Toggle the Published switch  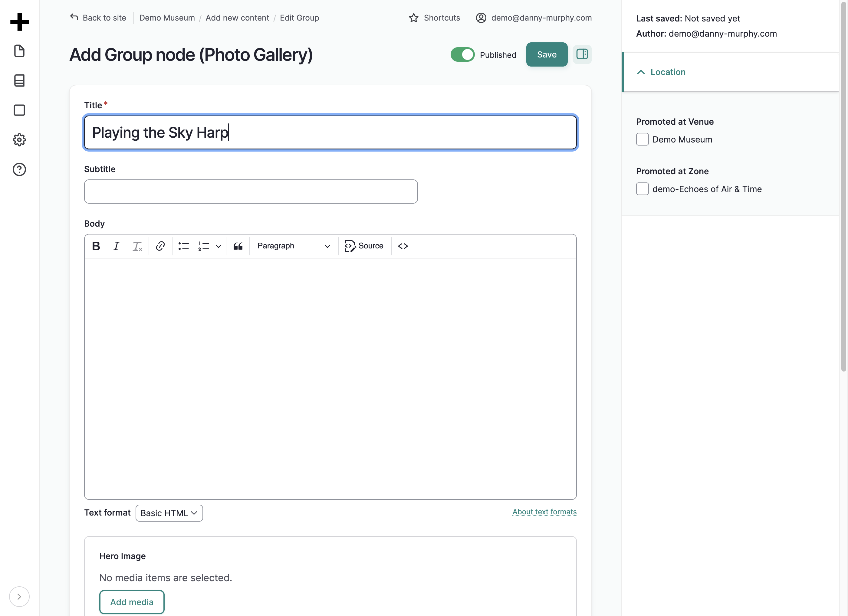(462, 54)
